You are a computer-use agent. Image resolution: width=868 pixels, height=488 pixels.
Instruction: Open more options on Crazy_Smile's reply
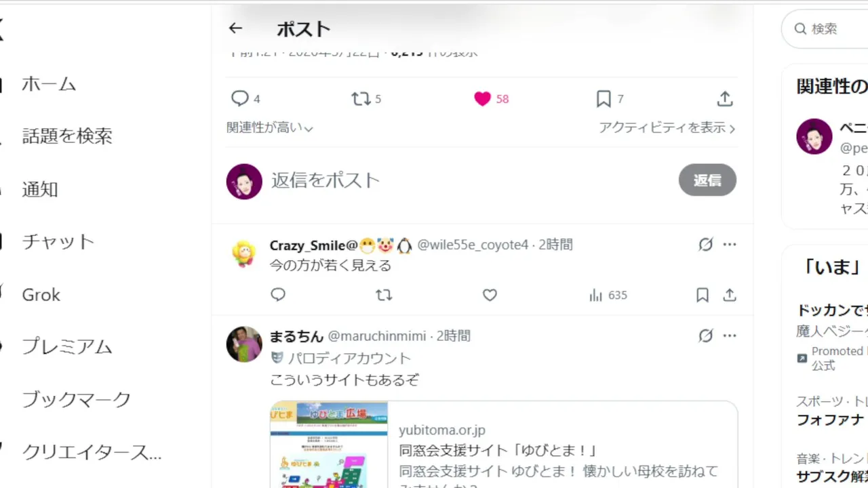pos(730,245)
